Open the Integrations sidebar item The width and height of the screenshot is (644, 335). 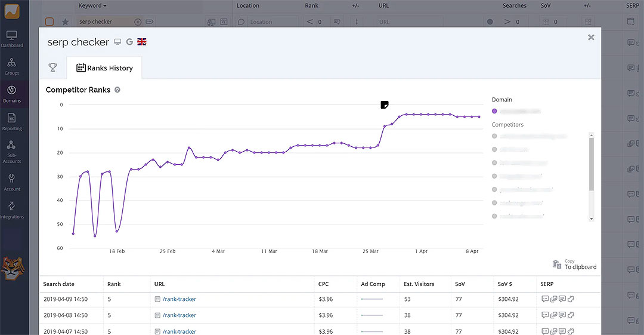click(x=12, y=209)
